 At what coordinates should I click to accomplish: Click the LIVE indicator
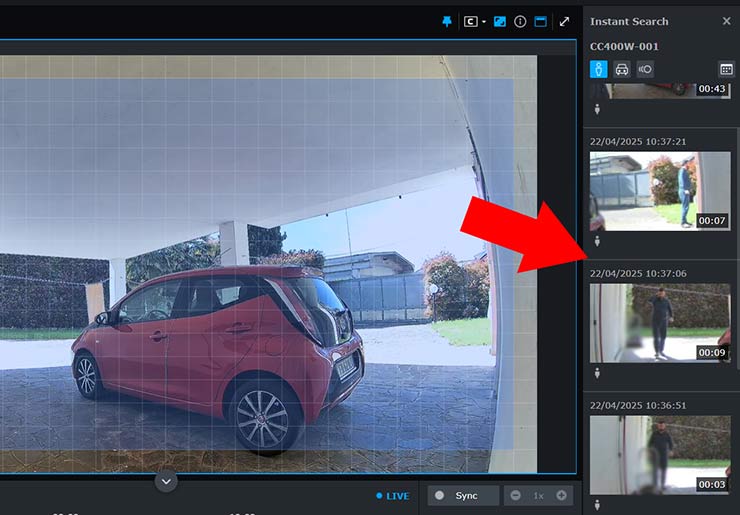tap(393, 496)
